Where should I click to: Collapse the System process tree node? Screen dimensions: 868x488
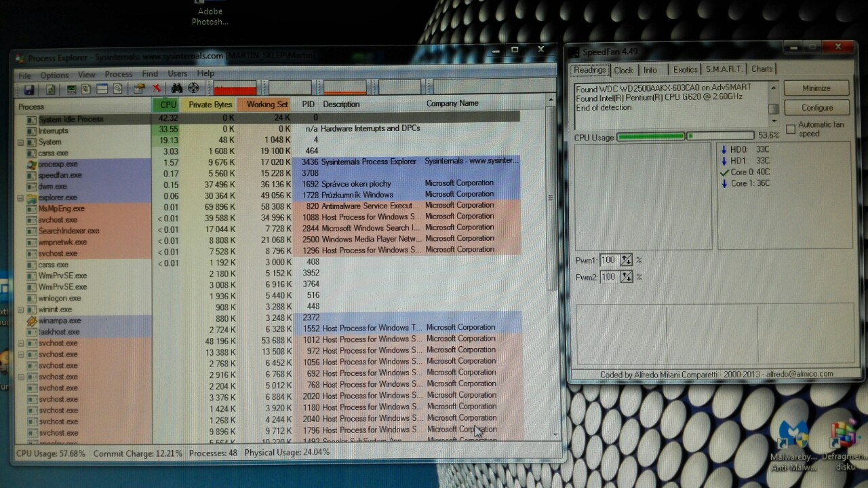[x=20, y=142]
